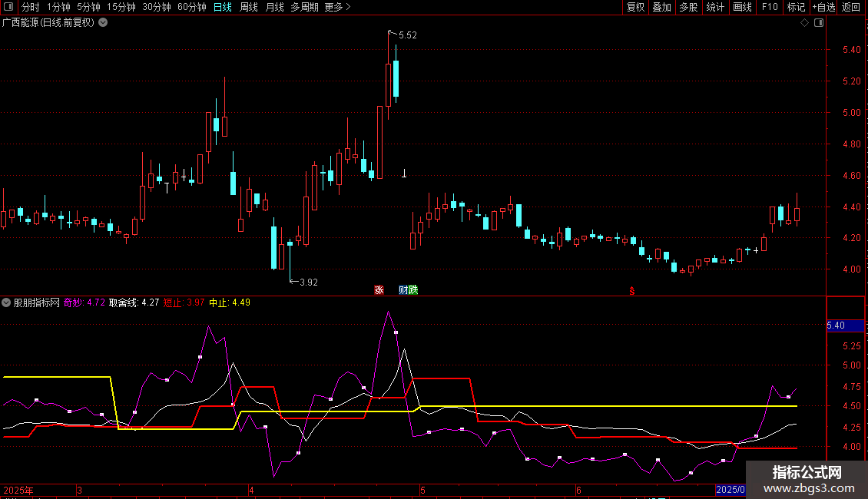Click month 3 marker on time axis

point(80,490)
